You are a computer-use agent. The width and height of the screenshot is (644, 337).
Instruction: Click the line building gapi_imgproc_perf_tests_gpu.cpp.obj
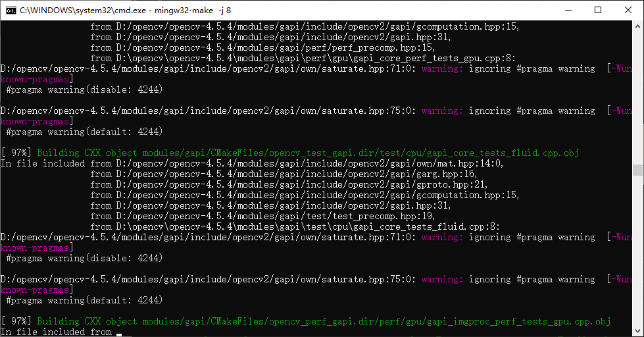[x=306, y=321]
